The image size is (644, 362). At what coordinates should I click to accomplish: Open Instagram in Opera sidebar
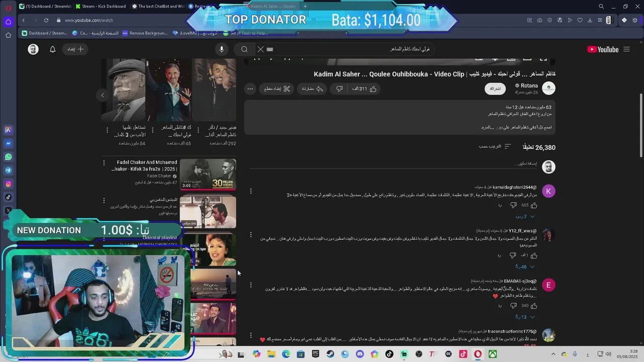click(8, 184)
